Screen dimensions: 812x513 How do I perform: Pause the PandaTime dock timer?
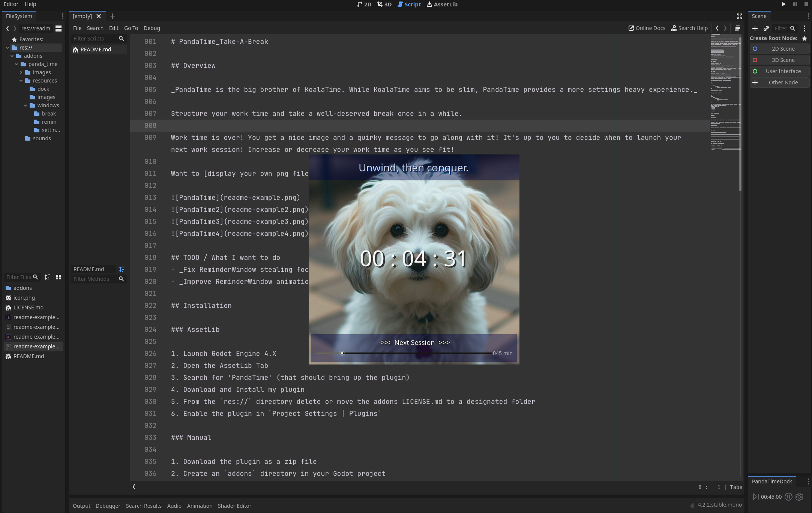click(788, 497)
